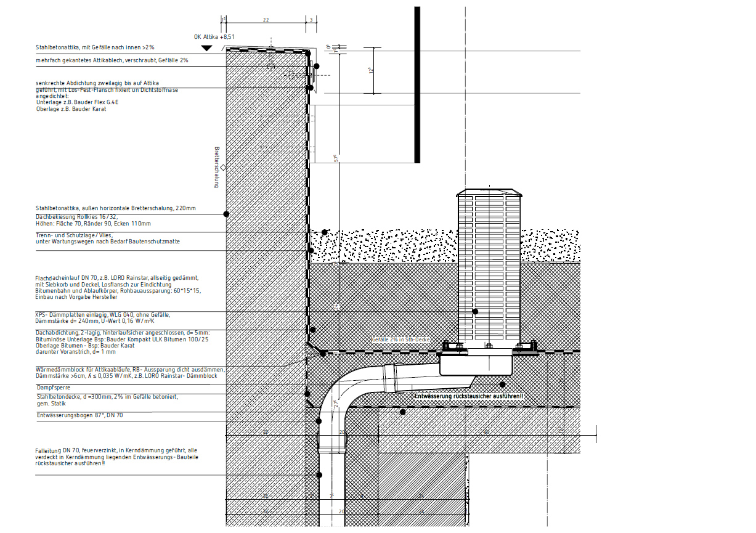Image resolution: width=756 pixels, height=533 pixels.
Task: Click the leader dot ending the Bretterschalung 220mm line
Action: (x=226, y=214)
